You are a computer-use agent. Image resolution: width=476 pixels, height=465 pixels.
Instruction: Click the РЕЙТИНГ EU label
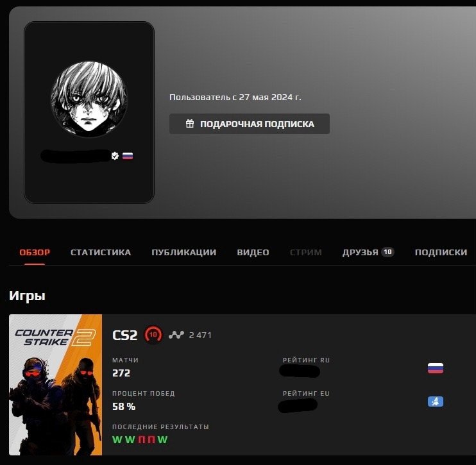click(x=306, y=393)
